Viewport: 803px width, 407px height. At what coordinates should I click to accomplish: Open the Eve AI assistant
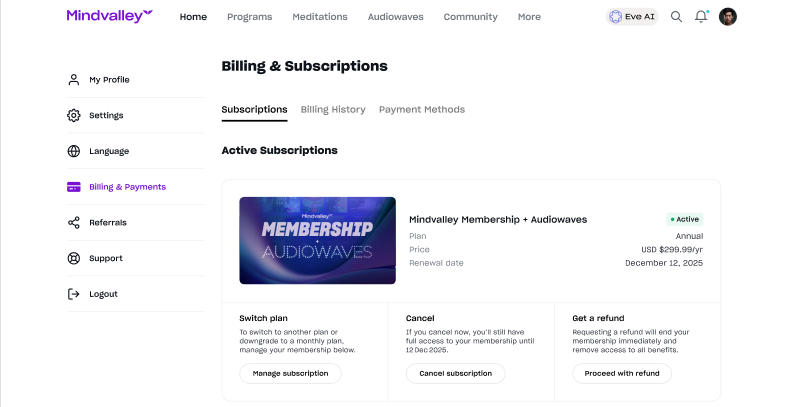point(632,17)
